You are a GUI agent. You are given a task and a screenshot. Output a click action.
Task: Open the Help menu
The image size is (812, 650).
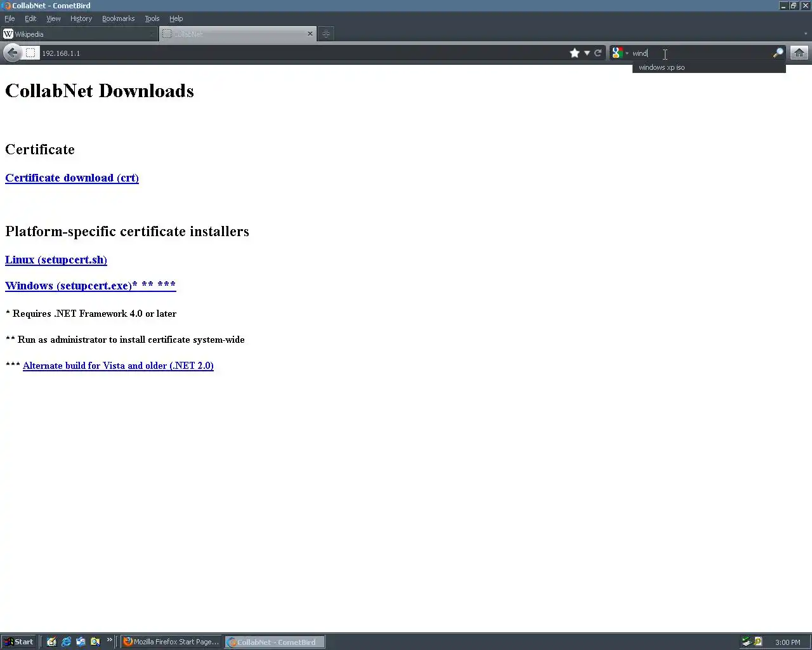(x=176, y=18)
